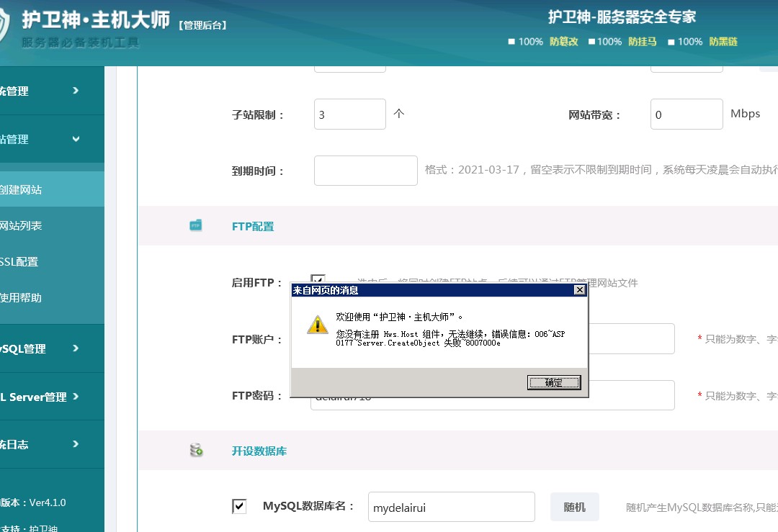Click the warning icon in the message dialog
This screenshot has height=532, width=778.
(x=317, y=325)
